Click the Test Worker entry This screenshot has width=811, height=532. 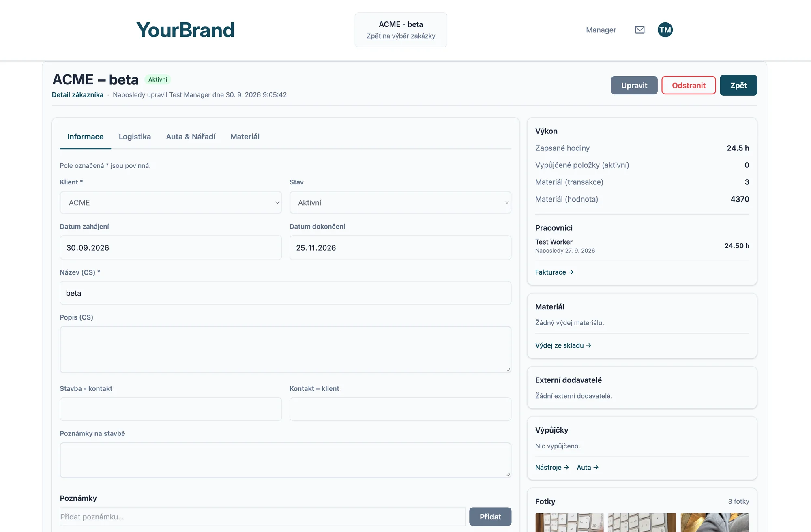642,246
